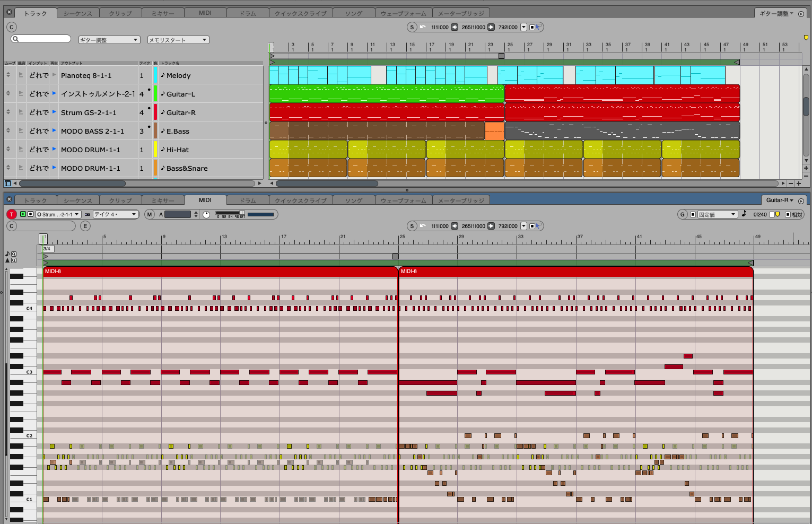Toggle the checkbox left of 固定値 dropdown
This screenshot has width=812, height=524.
(693, 214)
